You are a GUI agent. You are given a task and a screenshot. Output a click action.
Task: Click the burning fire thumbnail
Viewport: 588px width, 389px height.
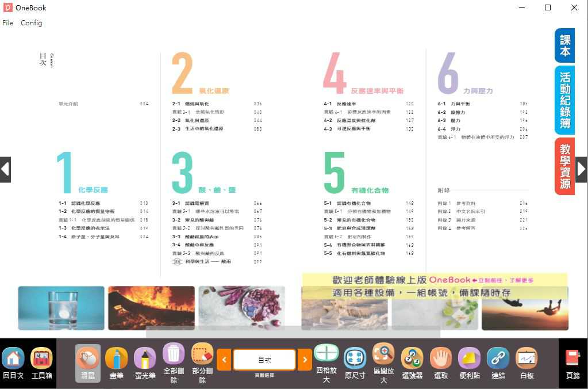tap(152, 308)
